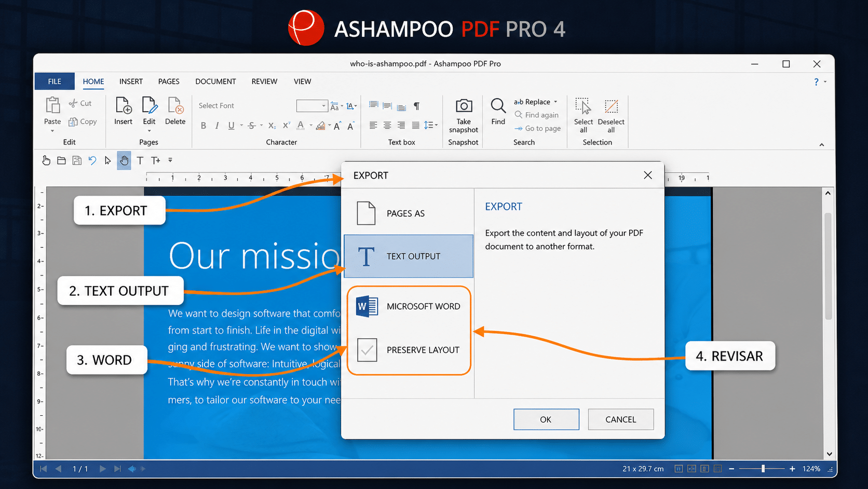Switch to the DOCUMENT tab
This screenshot has height=489, width=868.
(x=215, y=82)
